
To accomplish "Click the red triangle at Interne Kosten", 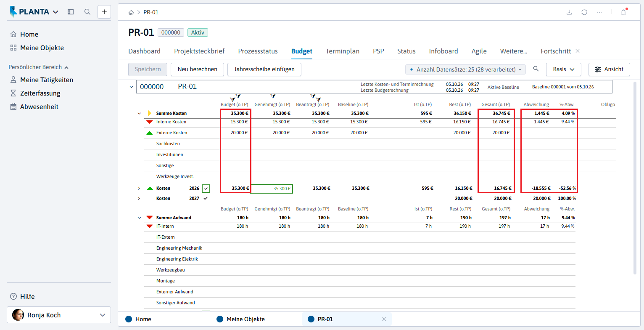I will point(149,122).
